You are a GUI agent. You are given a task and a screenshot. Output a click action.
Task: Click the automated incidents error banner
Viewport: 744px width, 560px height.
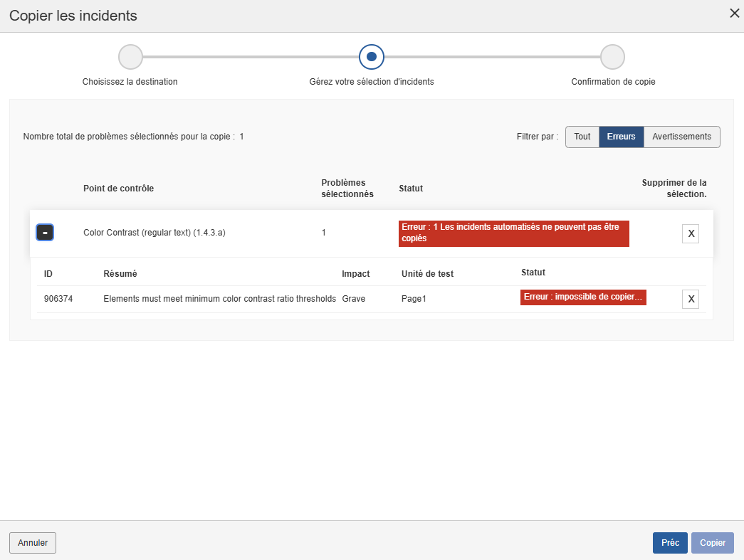pos(513,233)
